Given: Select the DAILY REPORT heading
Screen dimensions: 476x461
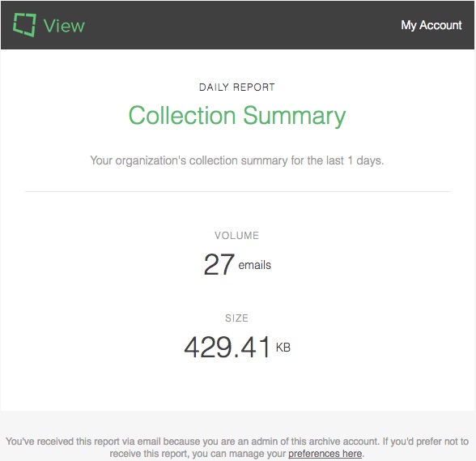Looking at the screenshot, I should 236,88.
